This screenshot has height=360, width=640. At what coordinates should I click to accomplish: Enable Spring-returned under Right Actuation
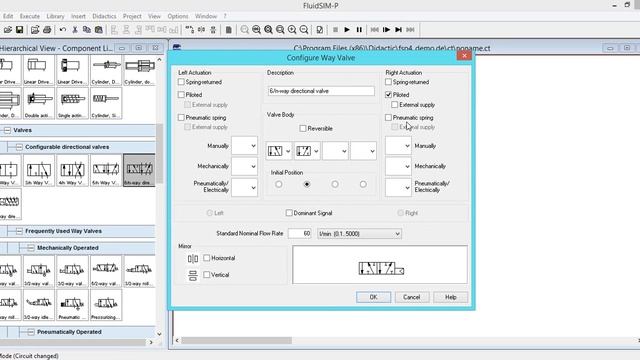tap(388, 82)
